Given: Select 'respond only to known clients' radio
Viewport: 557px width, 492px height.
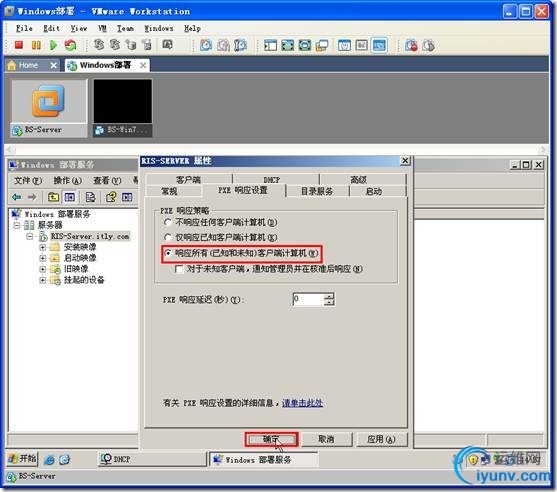Looking at the screenshot, I should point(168,237).
